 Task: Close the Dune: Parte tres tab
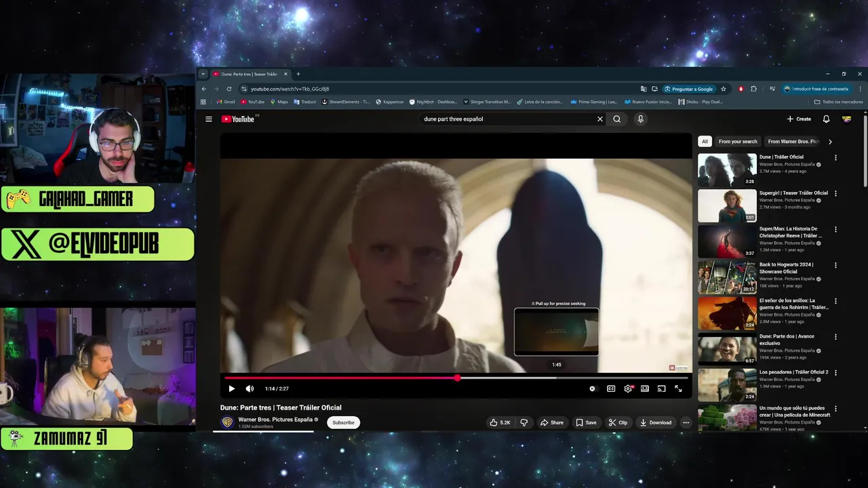(285, 74)
